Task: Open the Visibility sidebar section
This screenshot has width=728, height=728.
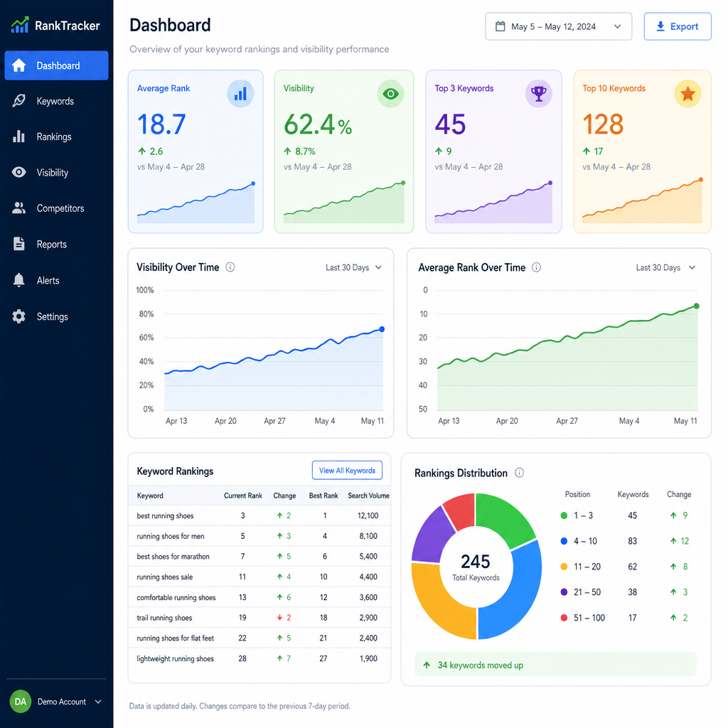Action: (x=57, y=172)
